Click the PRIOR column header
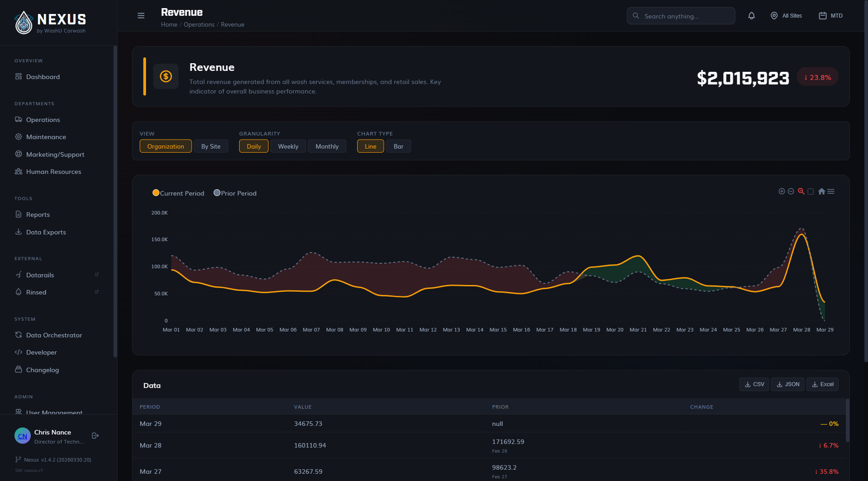Viewport: 868px width, 481px height. point(500,407)
